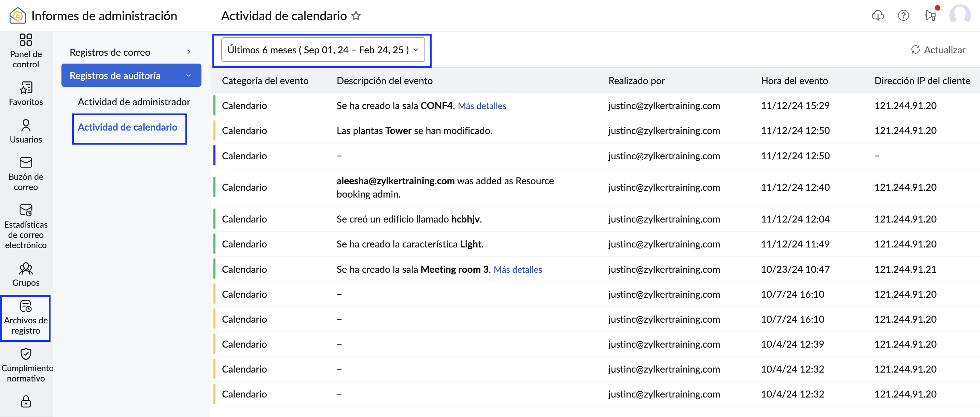
Task: Click the Hora del evento column header
Action: pyautogui.click(x=794, y=81)
